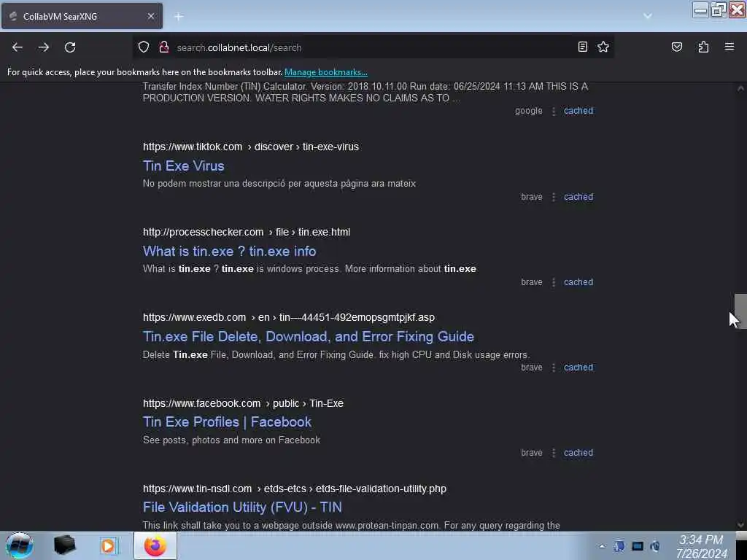Open options dots for processchecker result

click(x=553, y=282)
